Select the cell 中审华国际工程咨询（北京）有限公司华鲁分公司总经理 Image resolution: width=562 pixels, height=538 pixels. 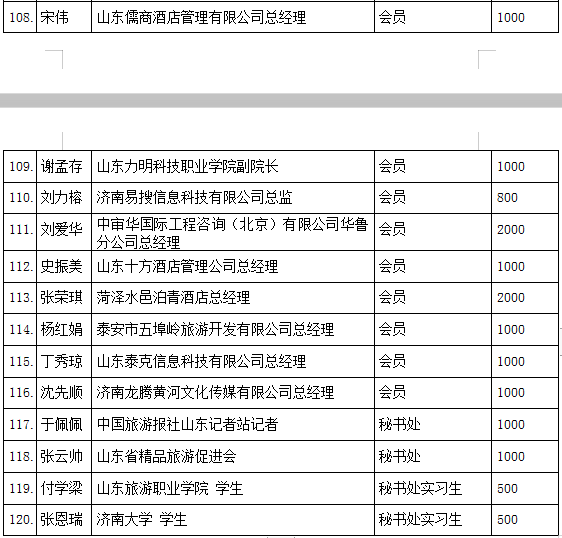233,232
